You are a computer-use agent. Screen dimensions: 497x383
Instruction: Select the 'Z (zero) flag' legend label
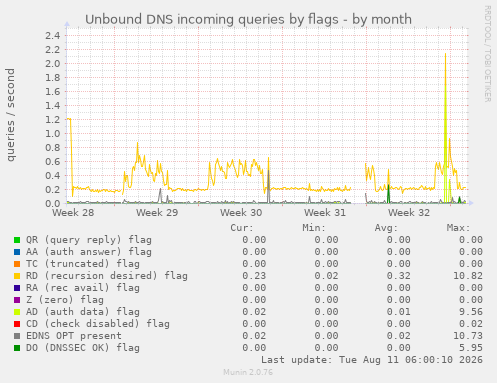[x=65, y=300]
